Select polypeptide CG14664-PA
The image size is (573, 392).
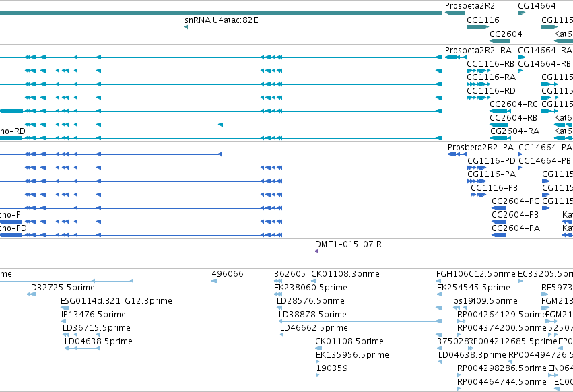click(545, 148)
